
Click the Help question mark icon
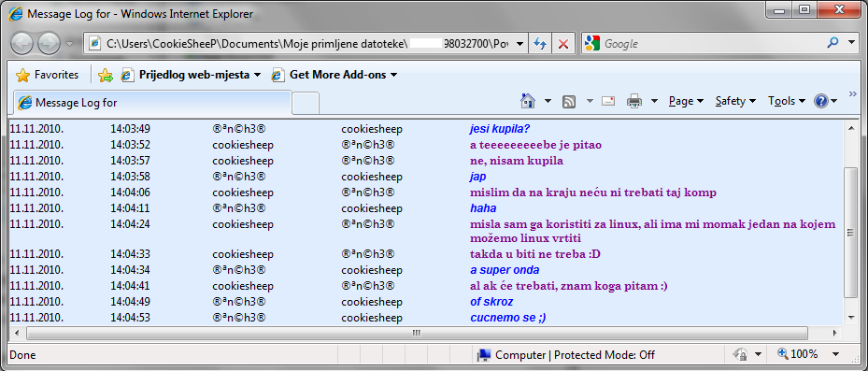coord(821,101)
